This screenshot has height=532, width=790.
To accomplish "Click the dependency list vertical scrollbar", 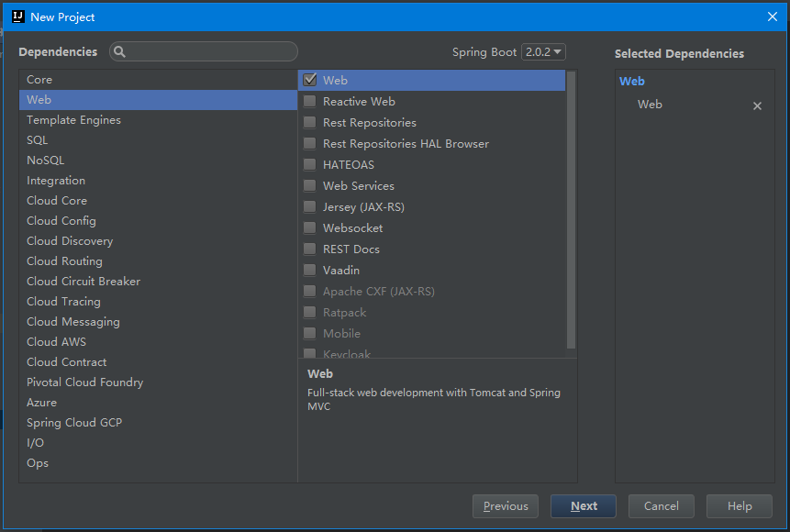I will 571,209.
